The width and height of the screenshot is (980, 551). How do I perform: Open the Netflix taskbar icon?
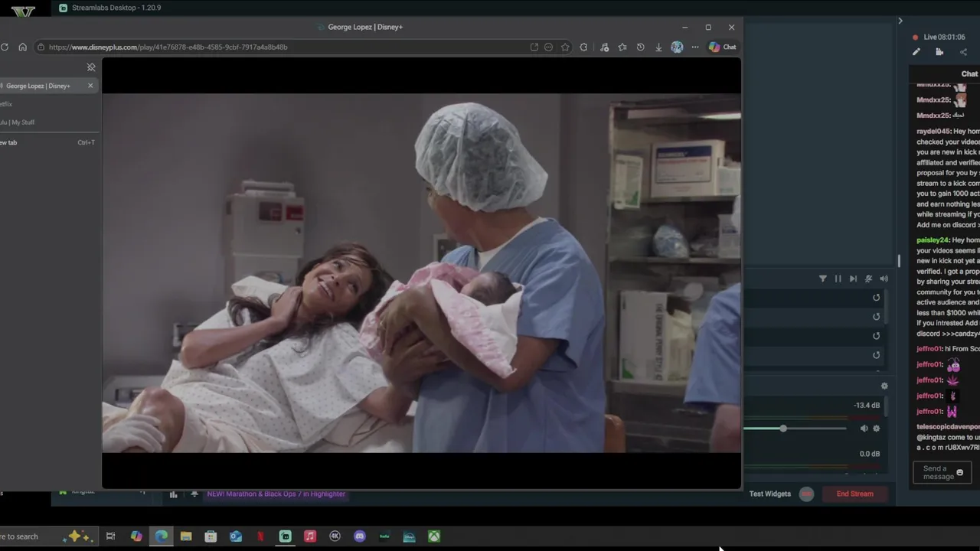tap(260, 536)
